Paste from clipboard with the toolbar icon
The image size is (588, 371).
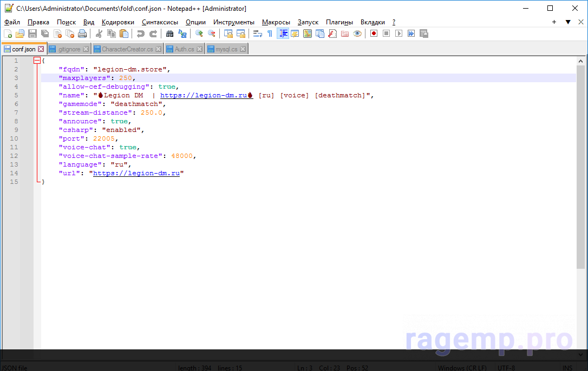click(x=124, y=34)
